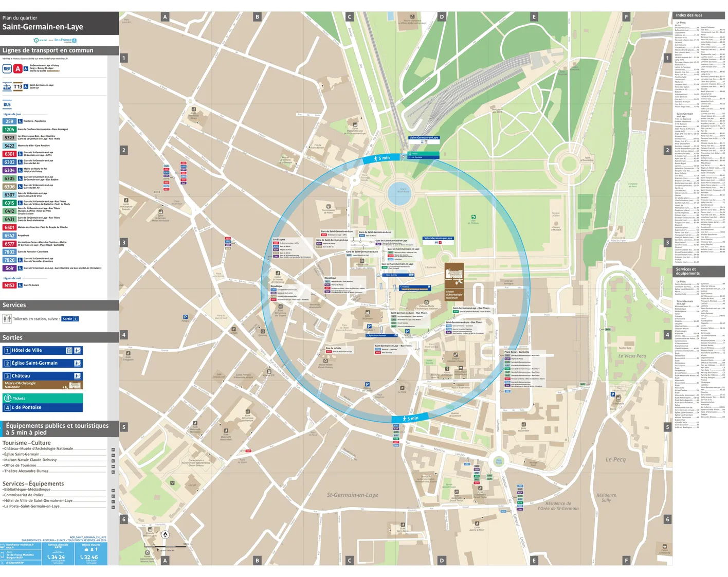Click "Château–Musée d'Archéologie Nationale" in Tourisme–Culture list
Viewport: 728px width, 577px height.
coord(38,448)
